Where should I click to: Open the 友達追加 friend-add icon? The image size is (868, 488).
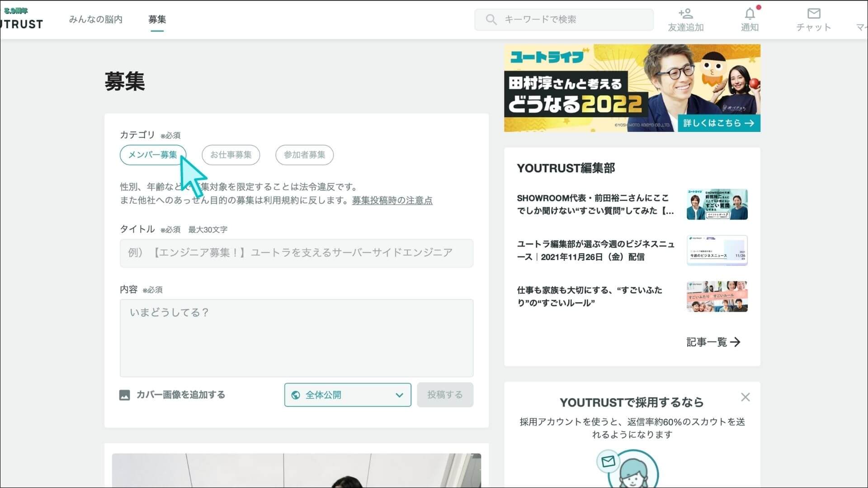685,14
